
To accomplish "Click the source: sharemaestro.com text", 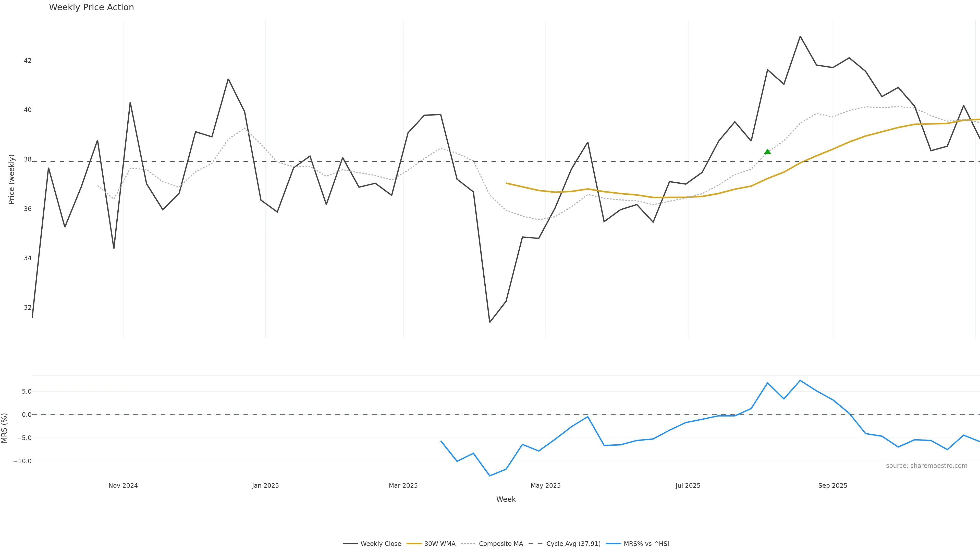I will (926, 466).
